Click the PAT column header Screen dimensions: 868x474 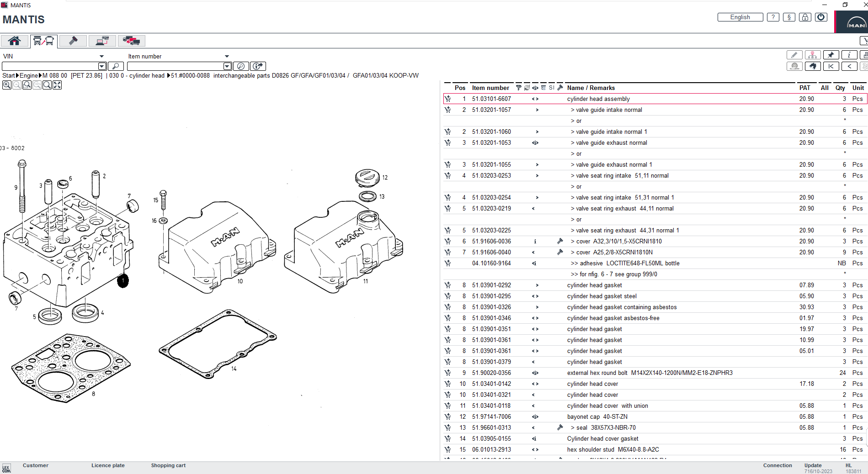(x=805, y=88)
